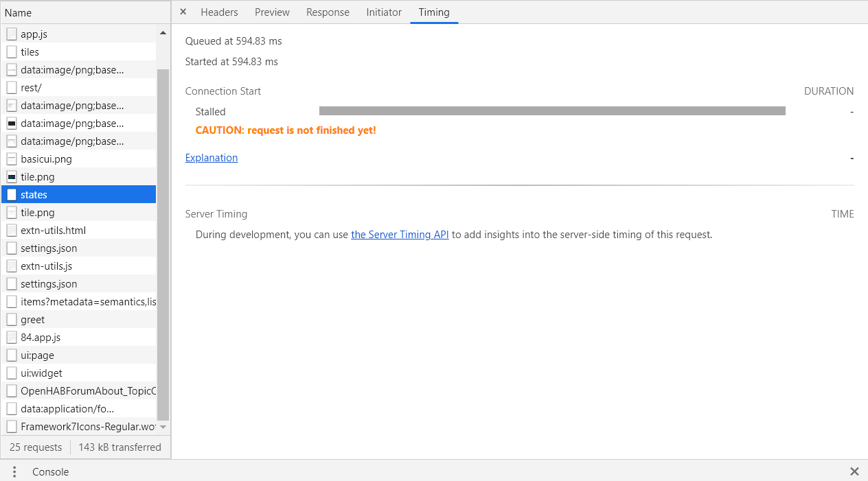This screenshot has width=868, height=481.
Task: Open the Headers tab
Action: coord(219,12)
